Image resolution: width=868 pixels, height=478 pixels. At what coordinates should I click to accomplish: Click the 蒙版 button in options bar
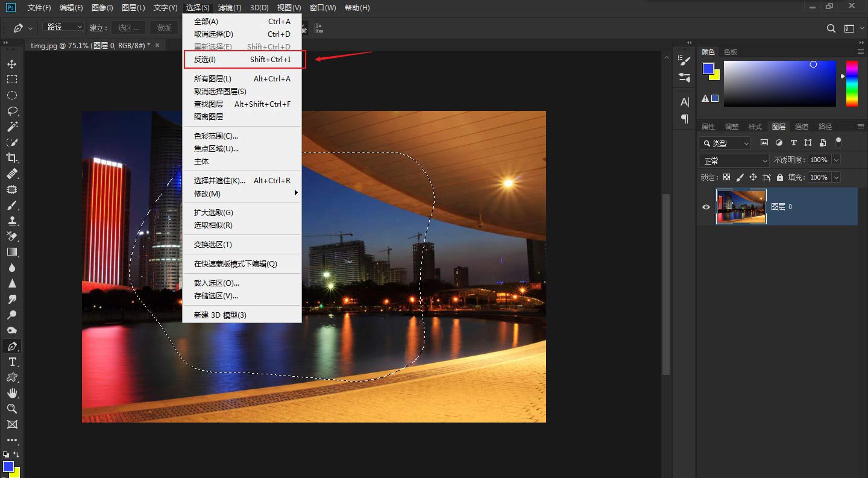tap(164, 28)
